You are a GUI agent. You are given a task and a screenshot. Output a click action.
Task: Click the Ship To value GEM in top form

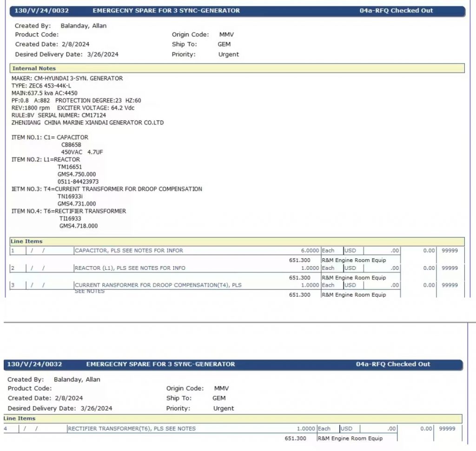pyautogui.click(x=224, y=45)
